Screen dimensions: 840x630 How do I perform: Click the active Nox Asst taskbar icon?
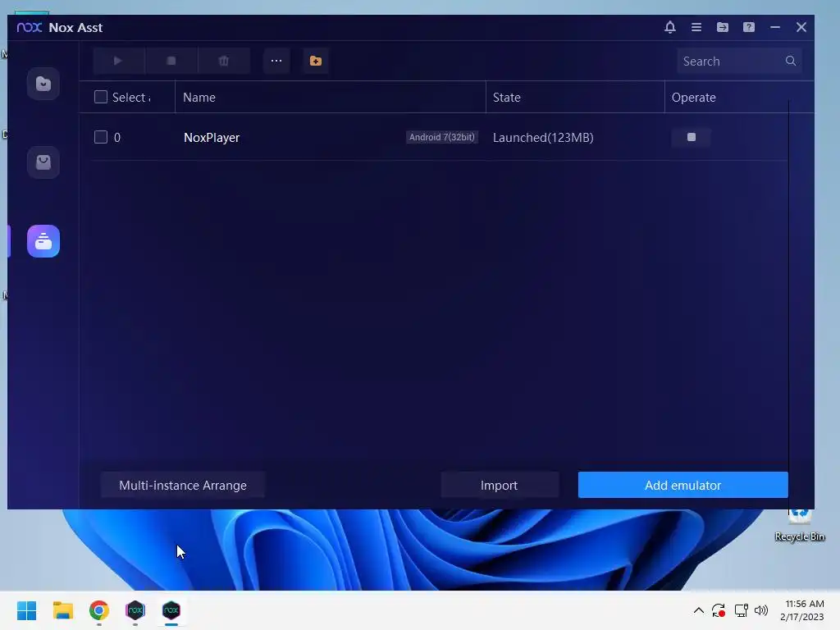tap(171, 610)
